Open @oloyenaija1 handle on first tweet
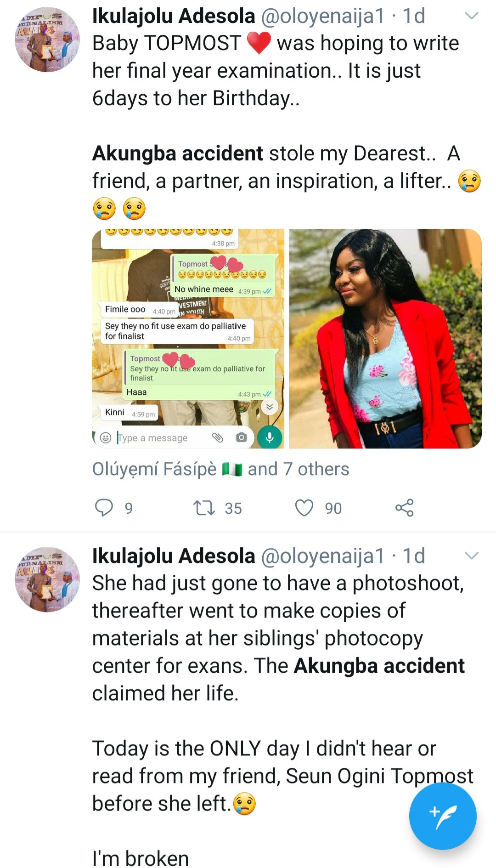Screen dimensions: 496x868 (322, 16)
